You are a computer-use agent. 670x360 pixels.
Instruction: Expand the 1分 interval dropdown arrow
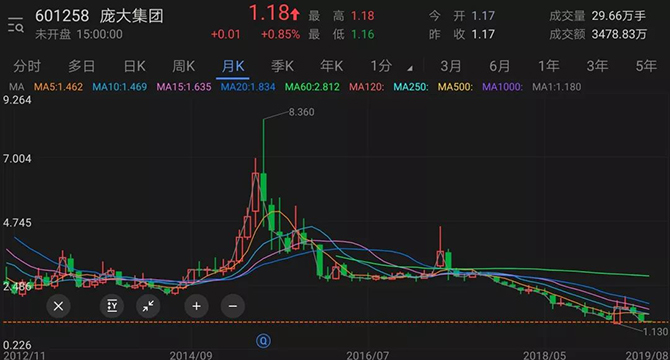410,68
